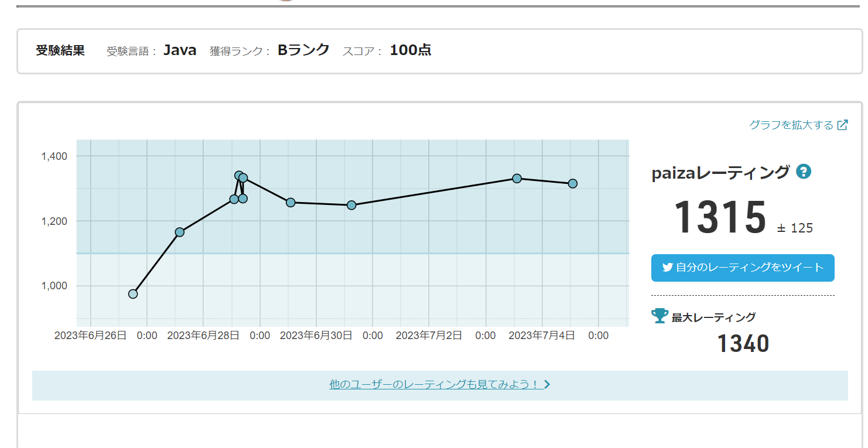Viewport: 868px width, 448px height.
Task: Click the highest peak point on the rating graph
Action: click(x=239, y=176)
